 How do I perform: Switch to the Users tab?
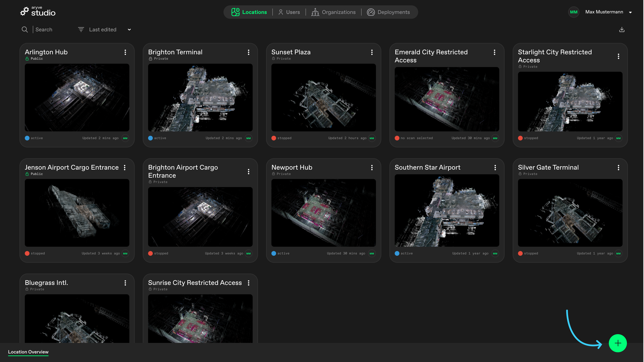click(x=289, y=12)
